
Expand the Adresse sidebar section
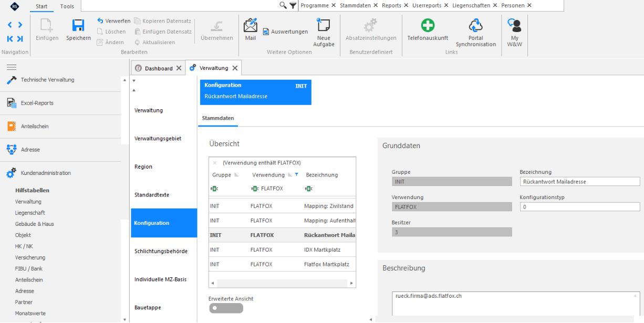point(60,150)
